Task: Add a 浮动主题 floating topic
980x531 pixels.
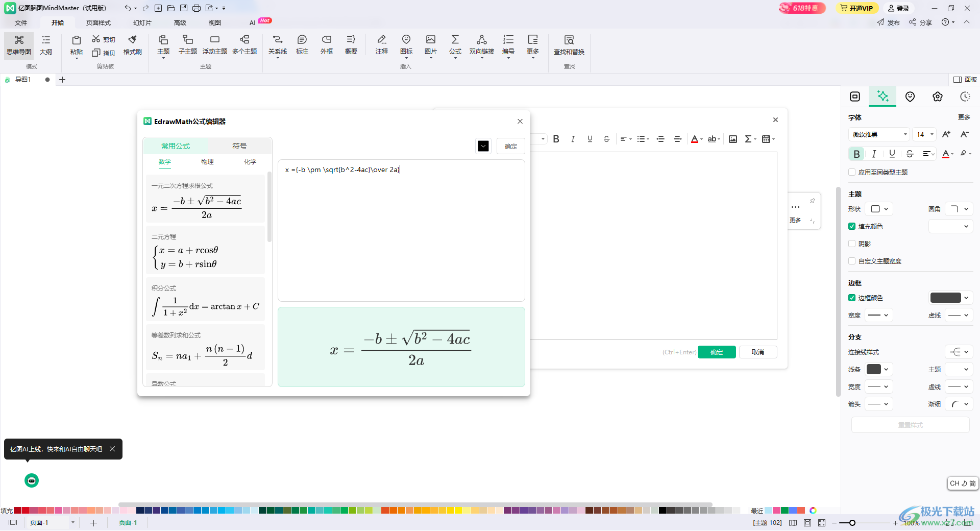Action: 215,45
